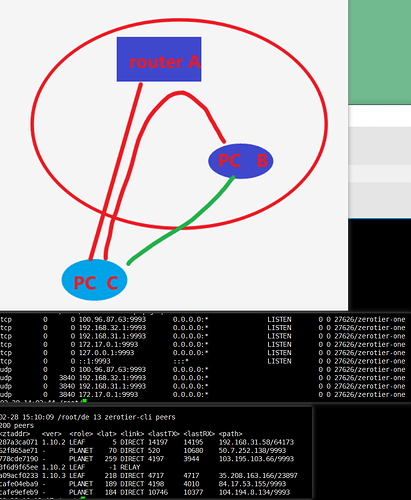Click the 100.96.87.63:9993 tcp listen address

[x=112, y=319]
